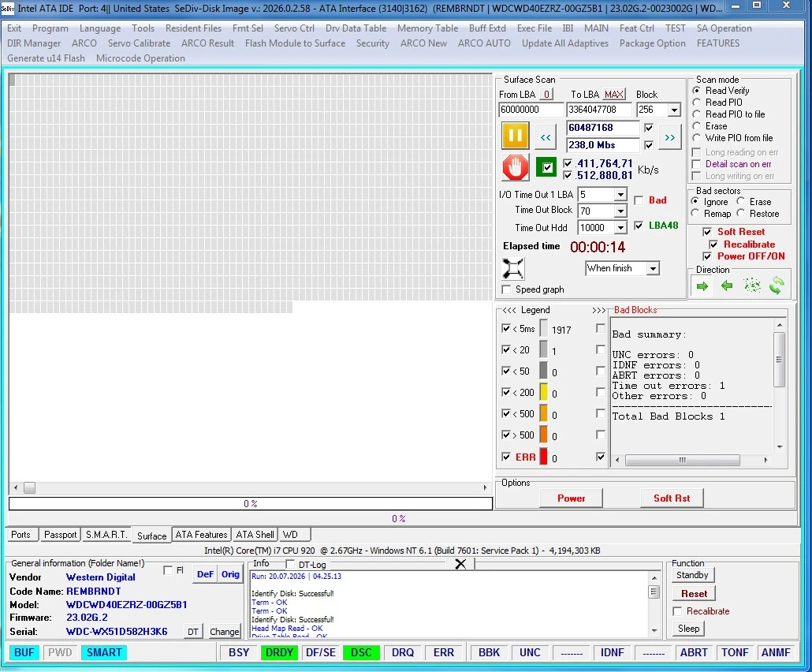
Task: Pause the surface scan
Action: pos(515,136)
